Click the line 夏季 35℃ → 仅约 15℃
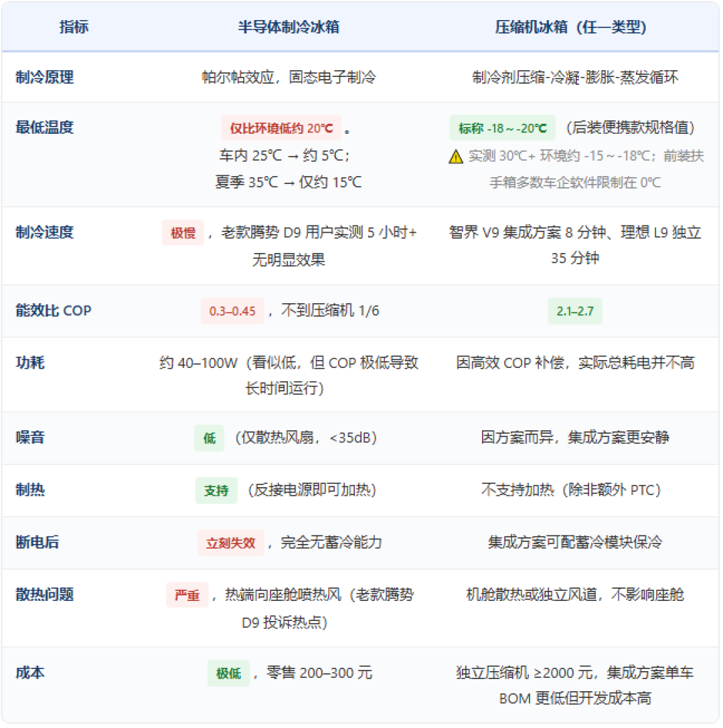 click(289, 182)
